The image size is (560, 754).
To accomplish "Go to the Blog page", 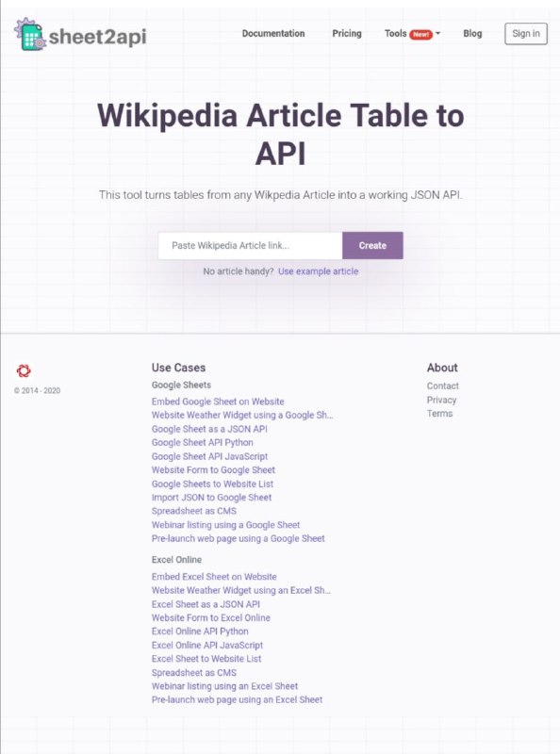I will tap(472, 34).
